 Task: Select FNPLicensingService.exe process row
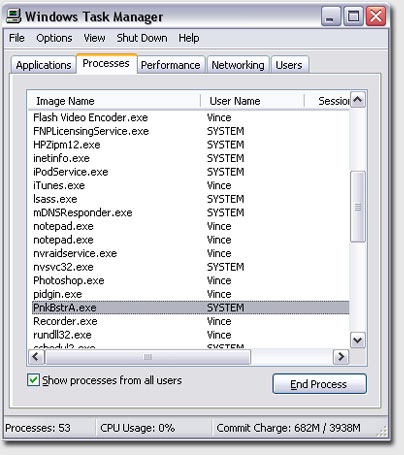coord(191,131)
